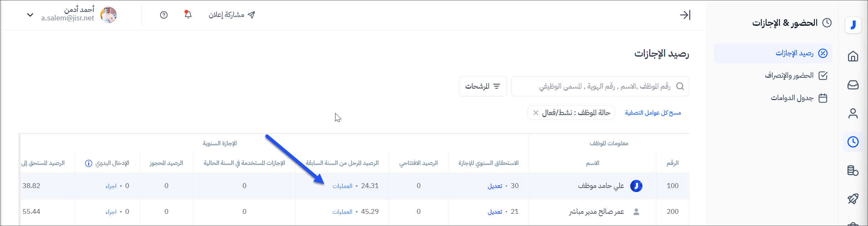The width and height of the screenshot is (868, 226).
Task: Open the inbox tray icon
Action: click(x=853, y=85)
